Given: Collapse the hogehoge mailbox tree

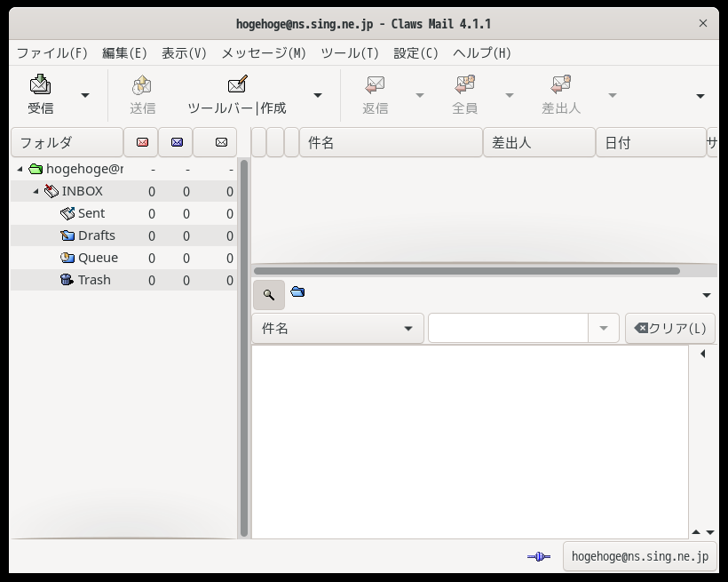Looking at the screenshot, I should tap(20, 169).
